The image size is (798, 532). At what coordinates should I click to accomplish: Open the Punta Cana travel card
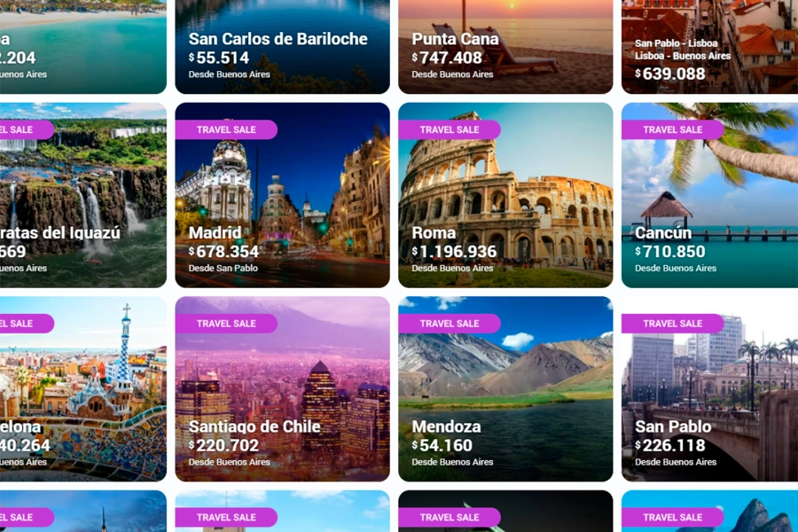click(x=505, y=47)
